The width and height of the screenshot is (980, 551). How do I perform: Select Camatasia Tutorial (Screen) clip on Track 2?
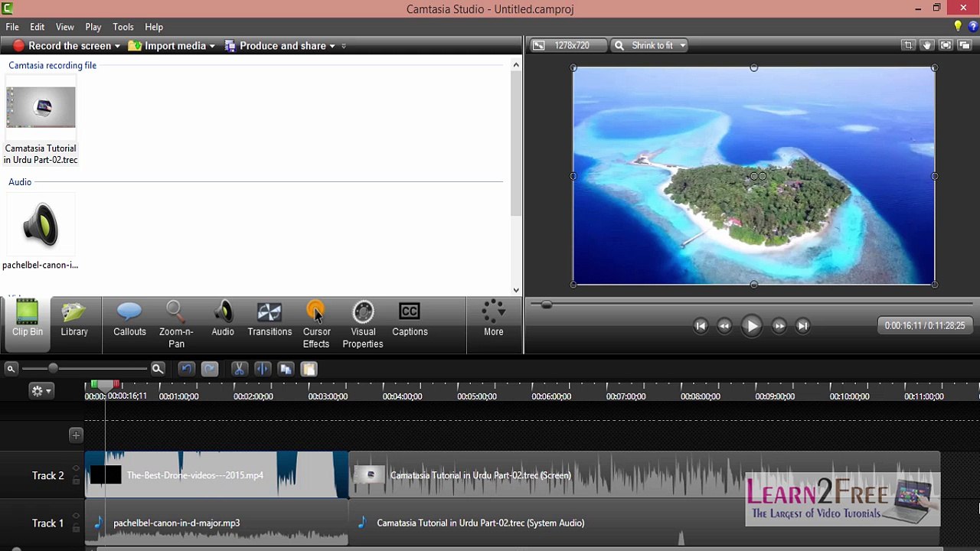click(644, 475)
